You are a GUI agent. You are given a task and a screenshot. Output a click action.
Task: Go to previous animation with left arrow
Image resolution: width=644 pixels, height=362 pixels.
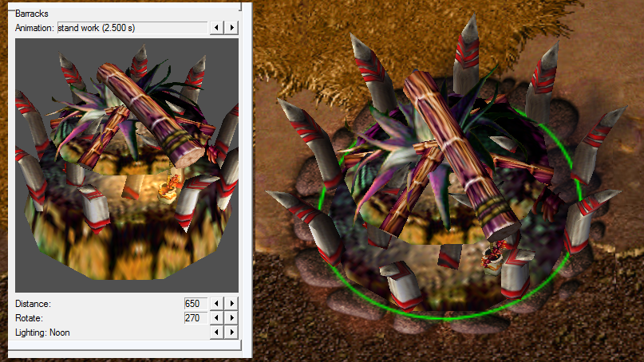(216, 28)
